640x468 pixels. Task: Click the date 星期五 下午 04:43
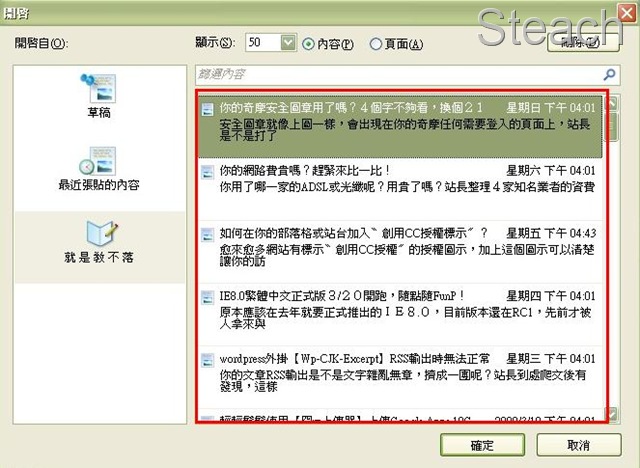point(551,233)
